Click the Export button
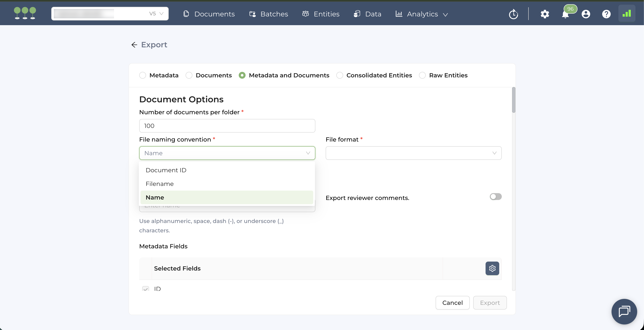644x330 pixels. 490,303
